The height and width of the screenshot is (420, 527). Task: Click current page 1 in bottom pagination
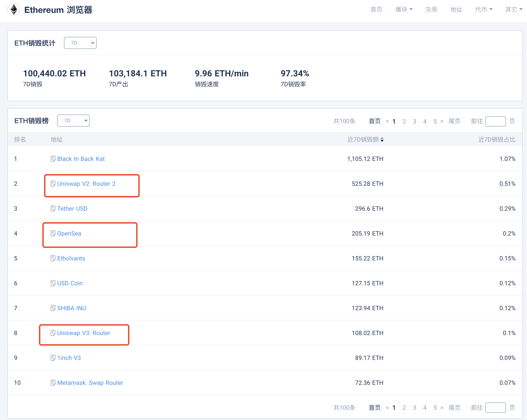(394, 408)
